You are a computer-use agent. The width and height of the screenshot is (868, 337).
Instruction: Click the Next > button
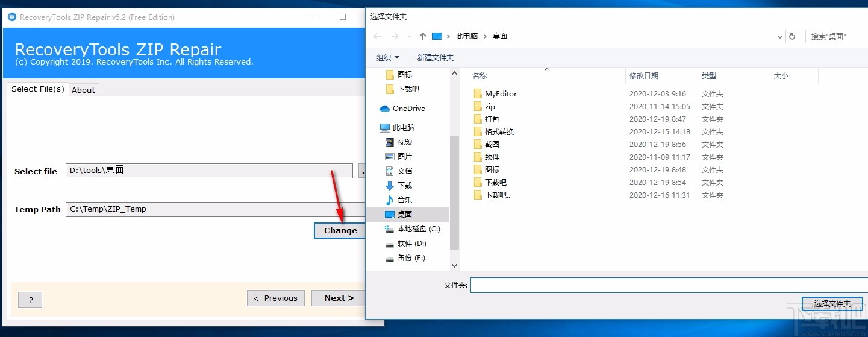339,298
